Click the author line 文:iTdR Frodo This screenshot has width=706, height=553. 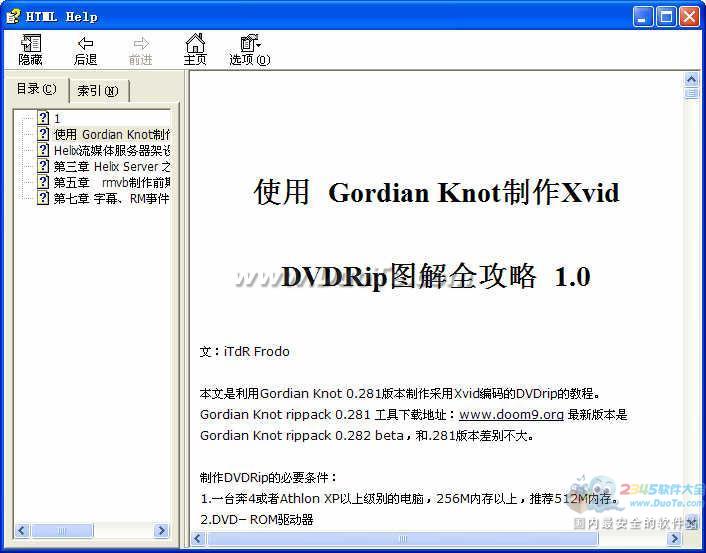(x=244, y=351)
